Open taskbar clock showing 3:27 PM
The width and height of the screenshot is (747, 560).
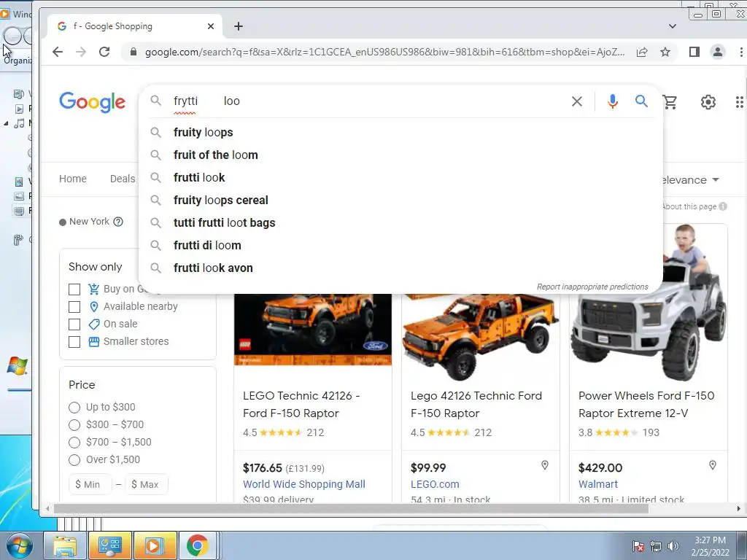710,546
